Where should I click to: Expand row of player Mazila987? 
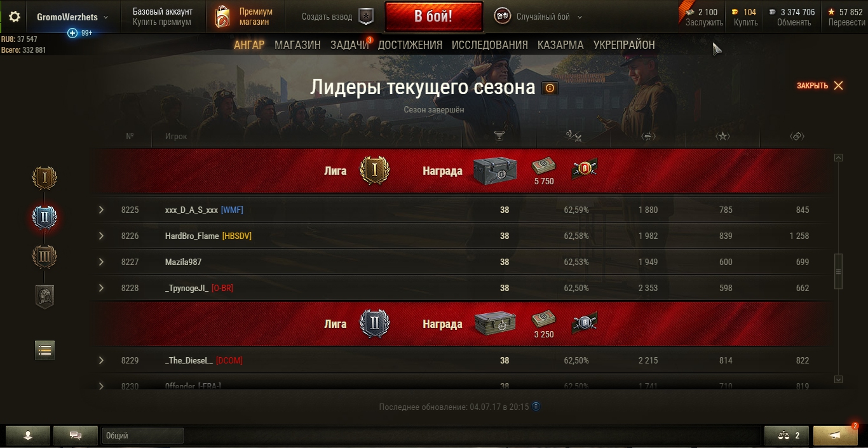(x=100, y=262)
